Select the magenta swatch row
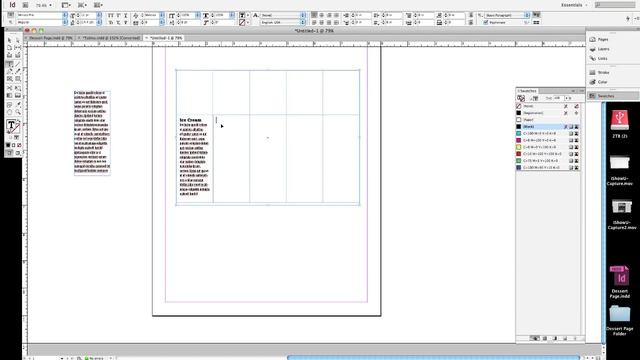640x360 pixels. click(x=547, y=140)
